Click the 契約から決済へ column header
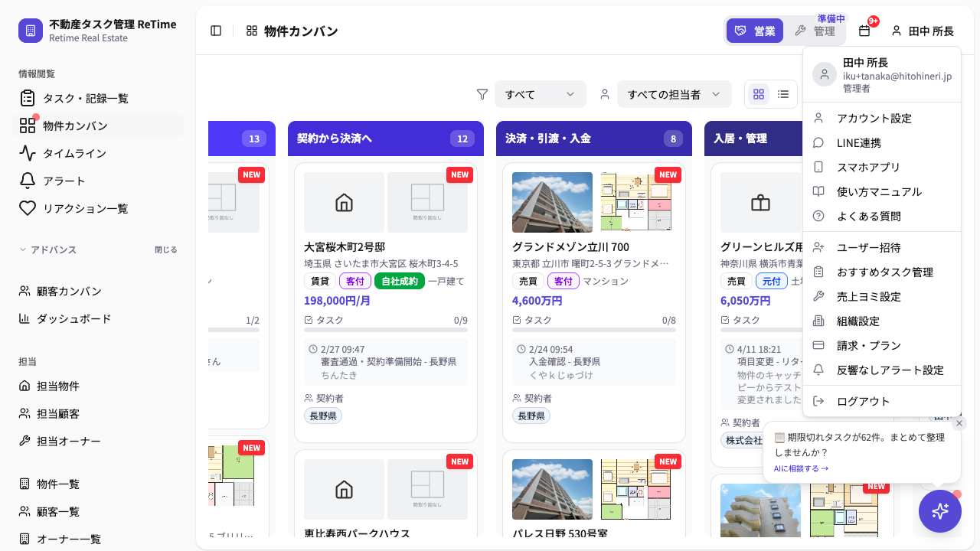The width and height of the screenshot is (980, 551). coord(386,139)
